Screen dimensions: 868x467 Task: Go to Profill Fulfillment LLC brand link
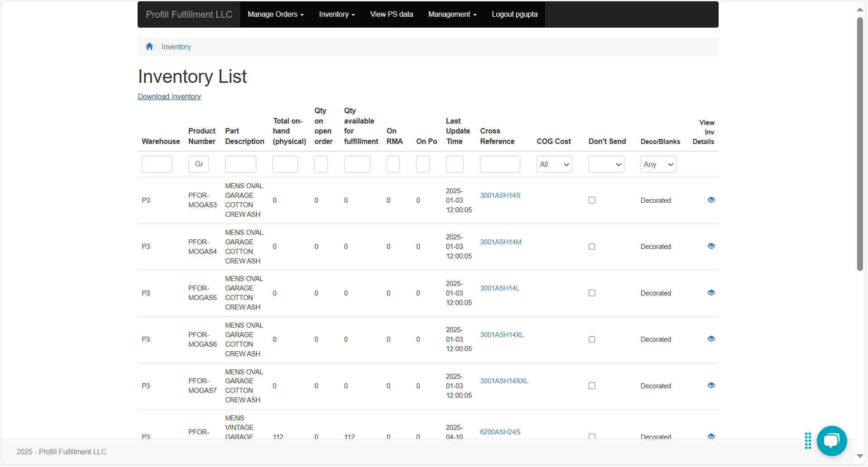tap(189, 14)
